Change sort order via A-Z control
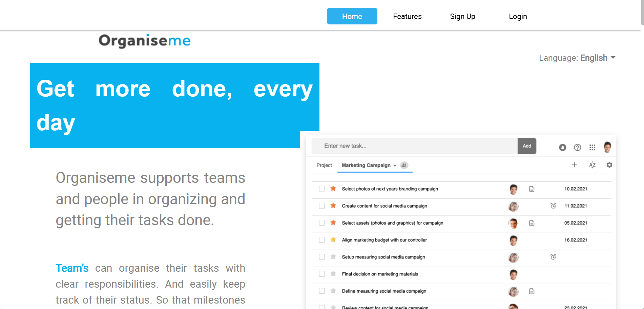Viewport: 644px width, 309px height. pyautogui.click(x=592, y=165)
